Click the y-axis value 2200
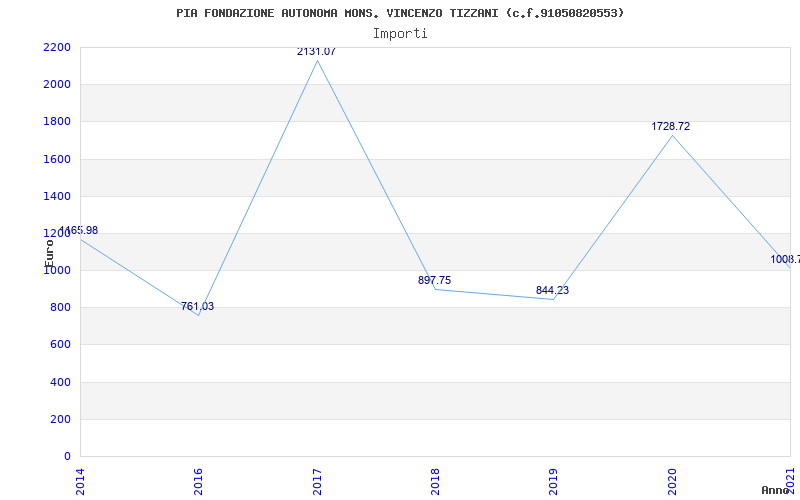800x500 pixels. [57, 47]
